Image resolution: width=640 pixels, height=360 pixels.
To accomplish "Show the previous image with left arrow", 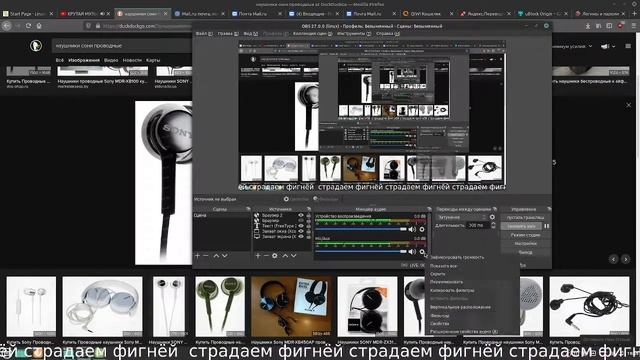I will (613, 259).
